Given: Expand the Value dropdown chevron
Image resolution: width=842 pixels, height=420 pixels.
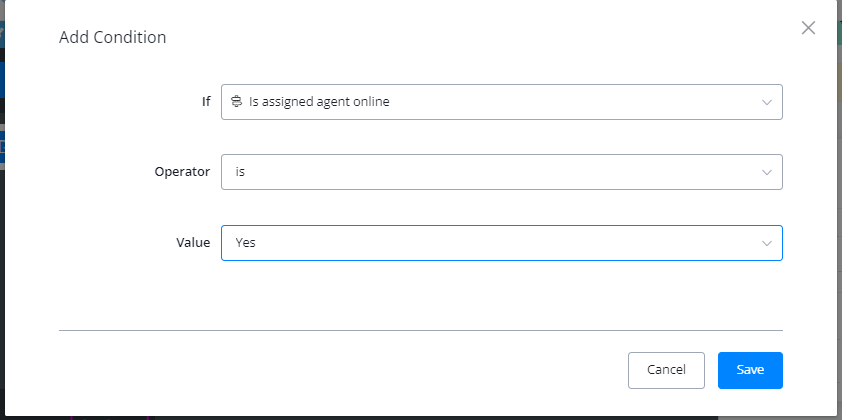Looking at the screenshot, I should point(767,243).
